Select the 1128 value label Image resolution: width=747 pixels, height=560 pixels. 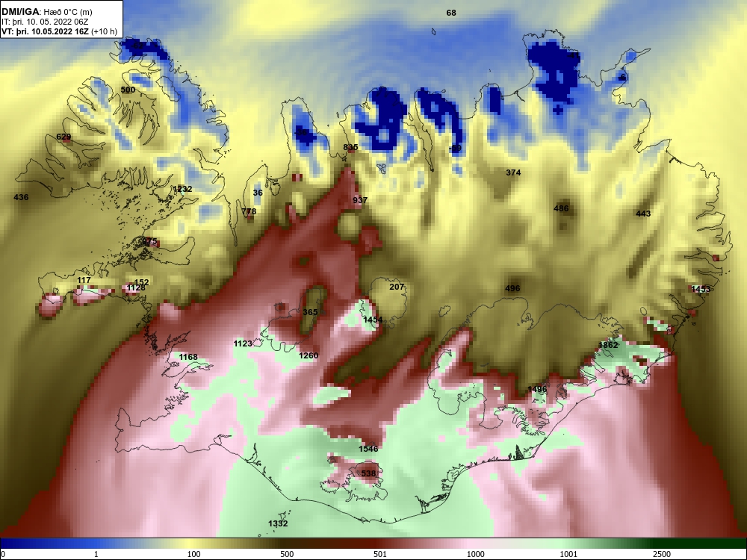[136, 287]
